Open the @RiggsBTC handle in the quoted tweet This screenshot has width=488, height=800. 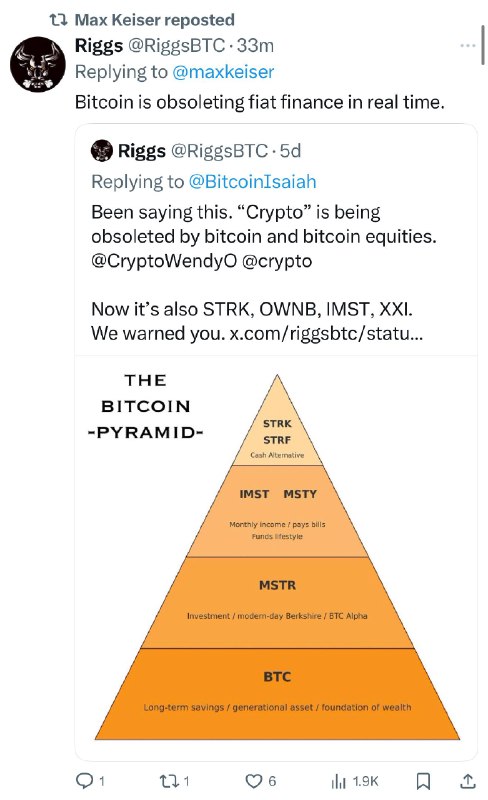(219, 151)
